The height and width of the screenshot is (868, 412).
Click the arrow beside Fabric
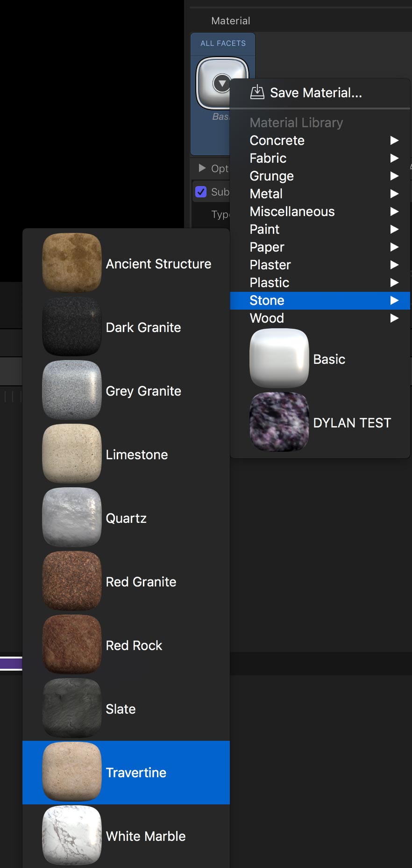394,158
